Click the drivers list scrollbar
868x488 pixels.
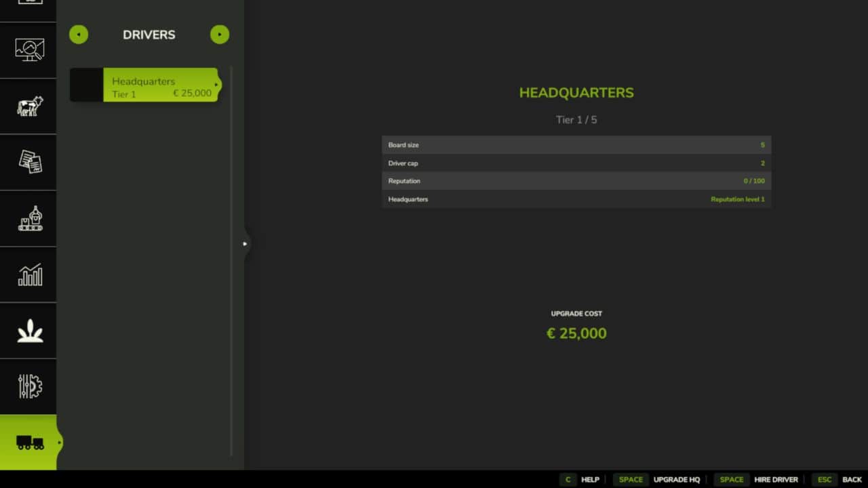coord(231,261)
